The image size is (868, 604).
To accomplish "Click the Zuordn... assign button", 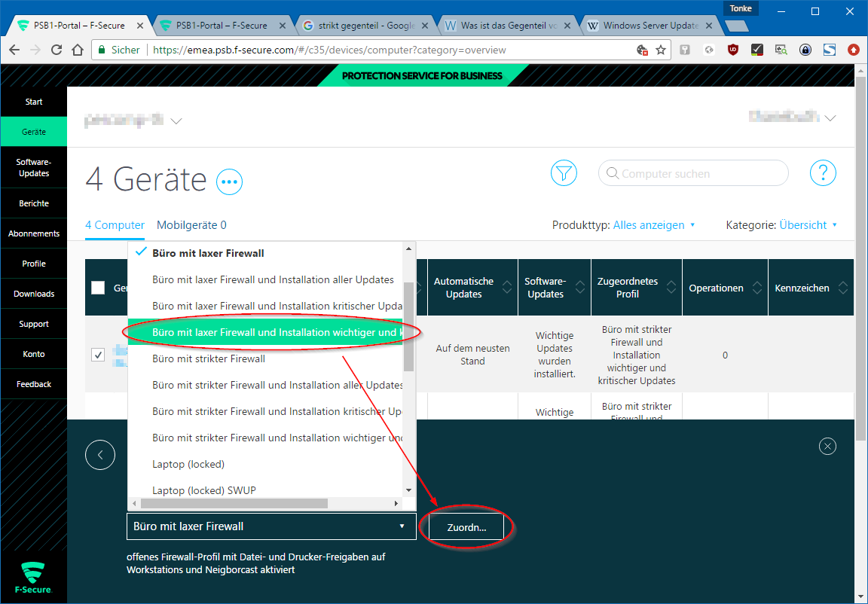I will (466, 527).
